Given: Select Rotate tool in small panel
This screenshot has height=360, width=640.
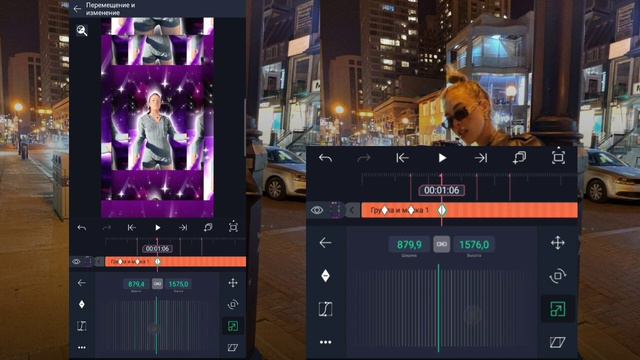Looking at the screenshot, I should (233, 304).
